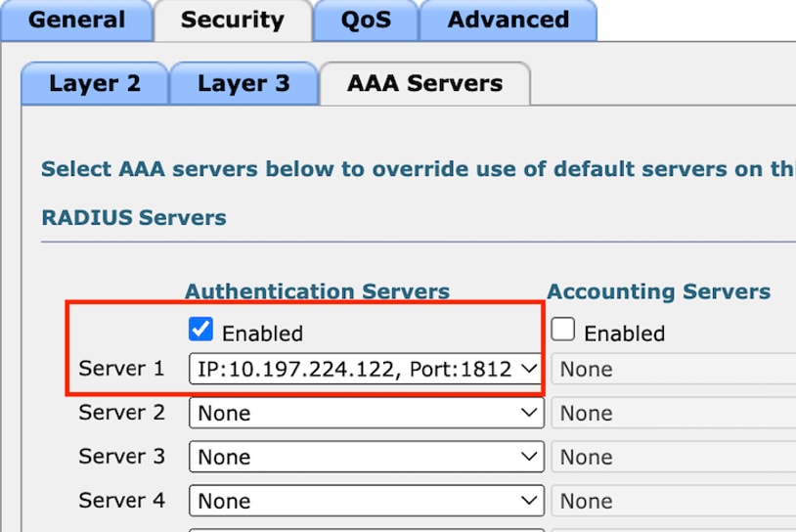Open Server 3 accounting server dropdown
Image resolution: width=796 pixels, height=532 pixels.
(674, 457)
